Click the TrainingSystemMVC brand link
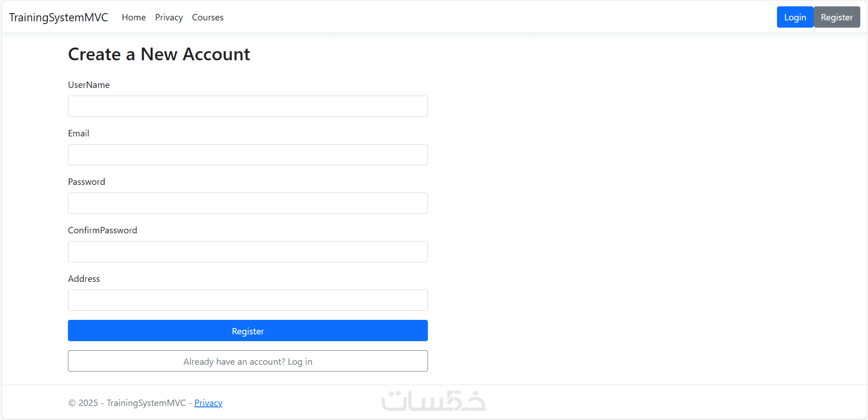The height and width of the screenshot is (420, 868). point(58,17)
